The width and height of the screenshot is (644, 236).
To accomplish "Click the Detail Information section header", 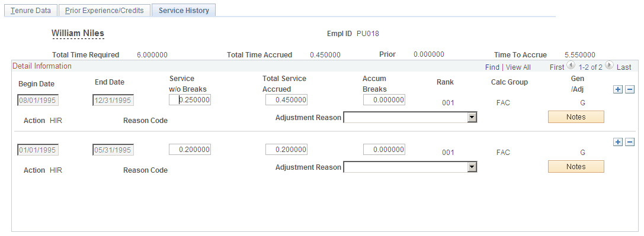I will 42,66.
